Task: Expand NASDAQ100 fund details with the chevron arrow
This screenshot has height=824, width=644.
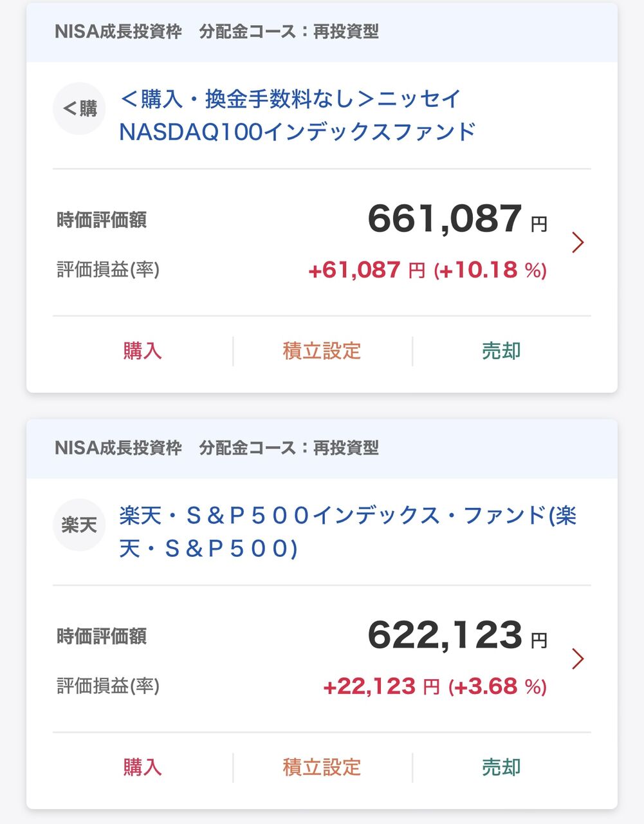Action: tap(578, 243)
